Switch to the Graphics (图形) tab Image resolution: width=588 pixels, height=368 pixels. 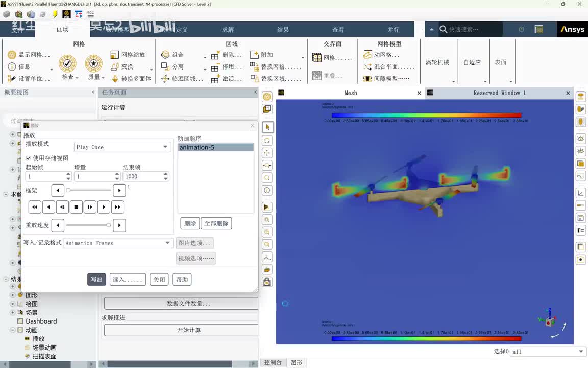[x=296, y=362]
